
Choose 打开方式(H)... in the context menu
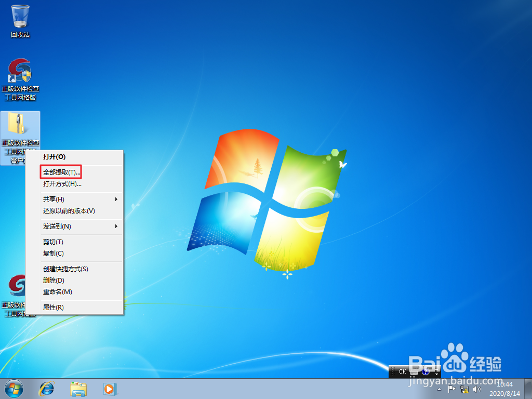coord(81,184)
